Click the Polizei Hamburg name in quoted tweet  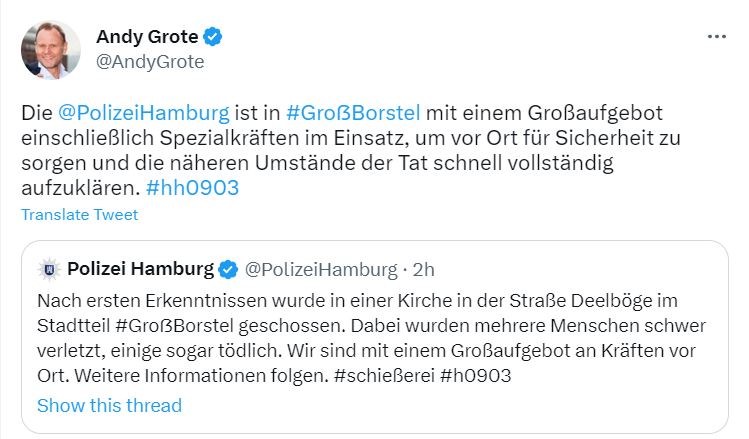click(141, 269)
